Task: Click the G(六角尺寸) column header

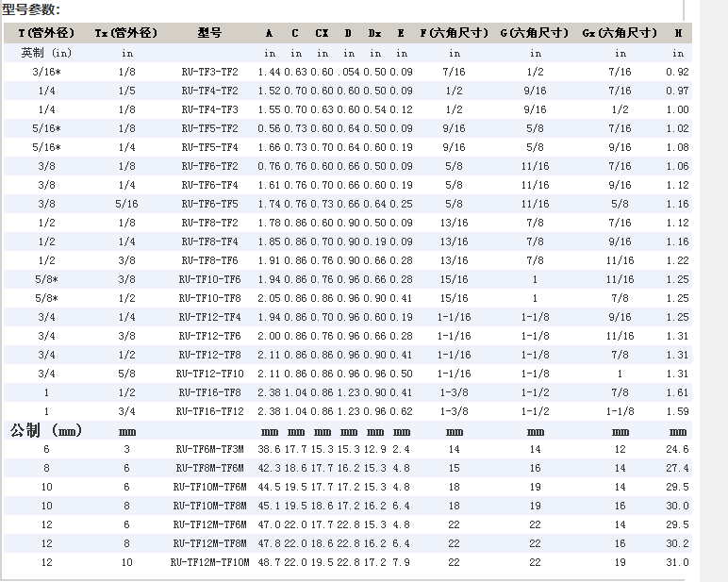Action: coord(535,33)
